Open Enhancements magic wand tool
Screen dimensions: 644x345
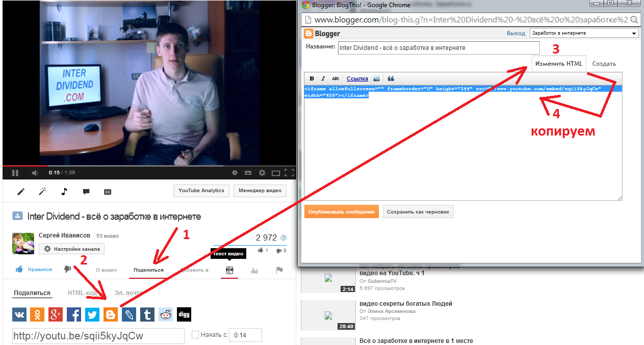click(43, 192)
